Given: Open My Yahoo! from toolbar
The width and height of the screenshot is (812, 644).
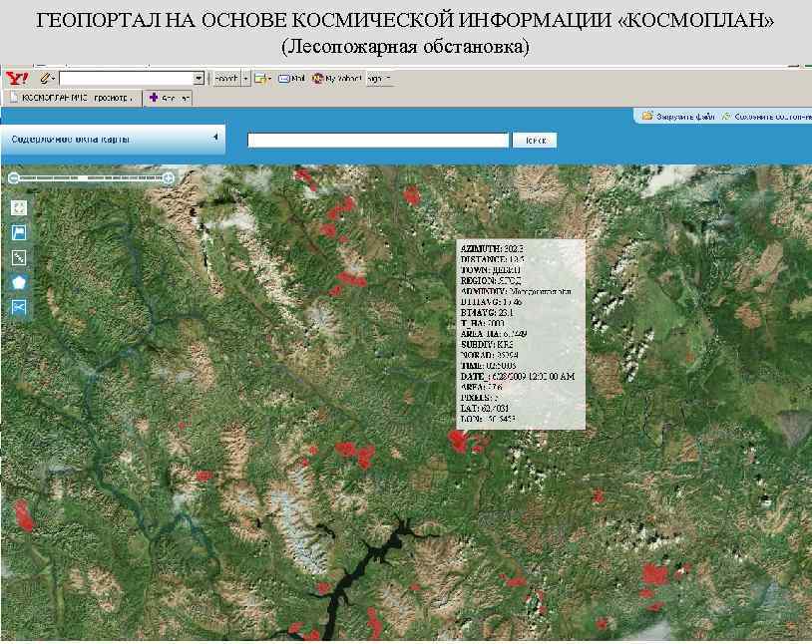Looking at the screenshot, I should click(x=336, y=79).
